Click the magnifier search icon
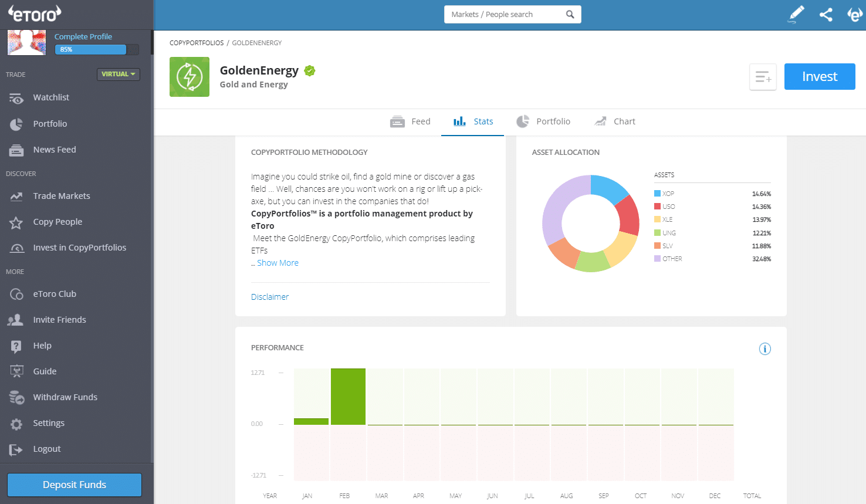 570,15
